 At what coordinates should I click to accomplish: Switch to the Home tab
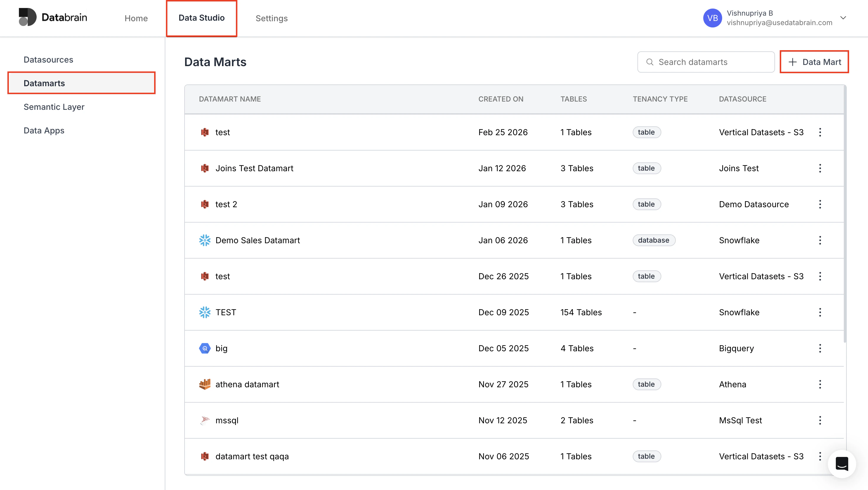click(136, 18)
